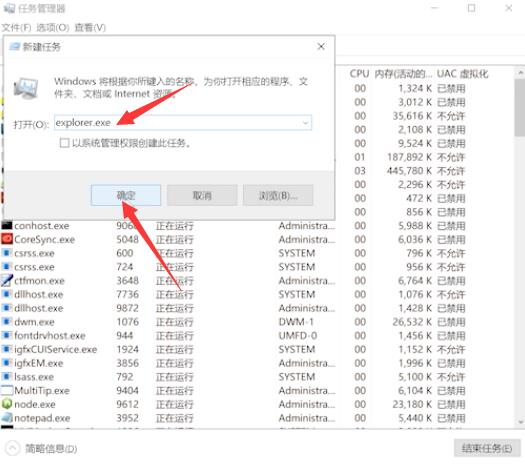The image size is (525, 465).
Task: Click the Task Manager title bar icon
Action: point(9,8)
